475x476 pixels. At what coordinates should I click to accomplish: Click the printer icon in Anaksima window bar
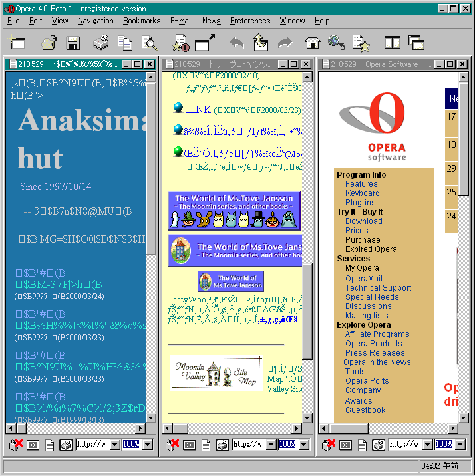tap(66, 445)
